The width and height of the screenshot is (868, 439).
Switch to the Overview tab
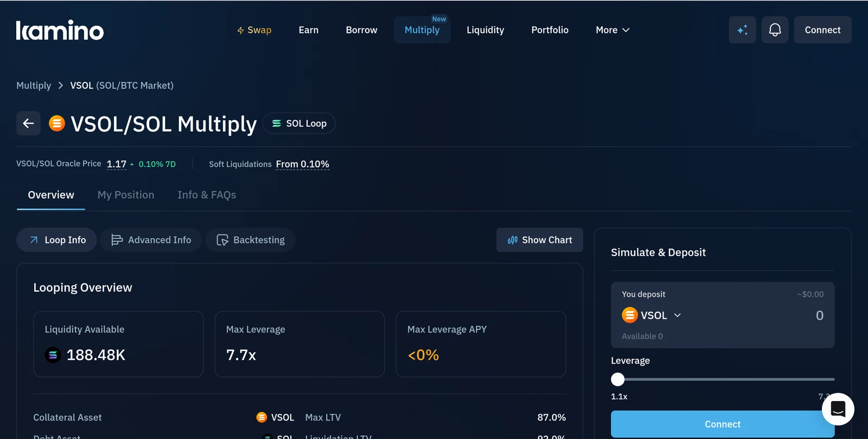[51, 195]
